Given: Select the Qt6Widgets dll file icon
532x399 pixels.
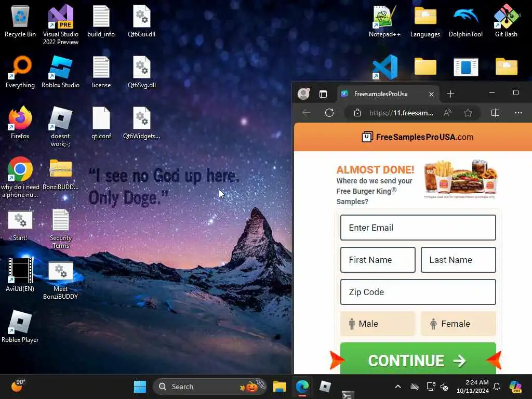Looking at the screenshot, I should coord(141,123).
